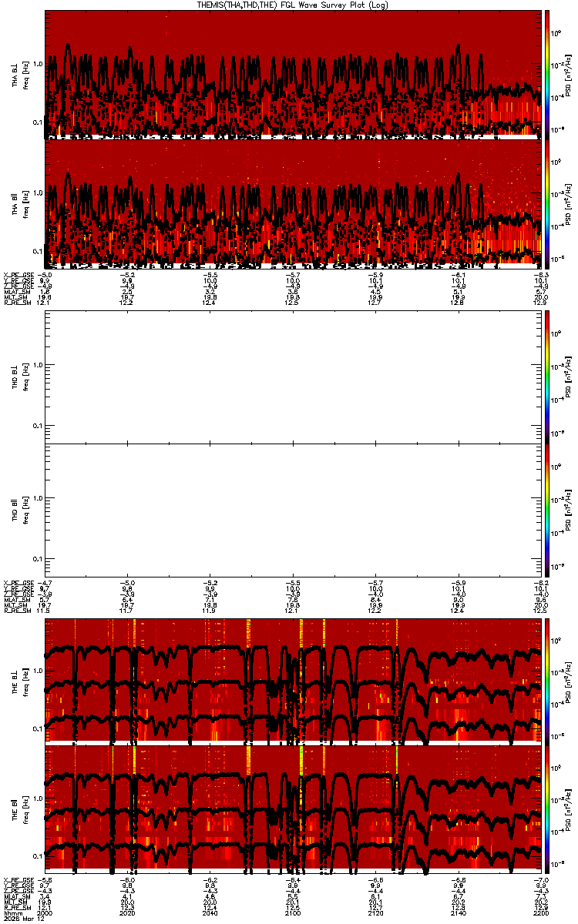Click the empty THD BL plot panel
Image resolution: width=578 pixels, height=924 pixels.
tap(293, 376)
